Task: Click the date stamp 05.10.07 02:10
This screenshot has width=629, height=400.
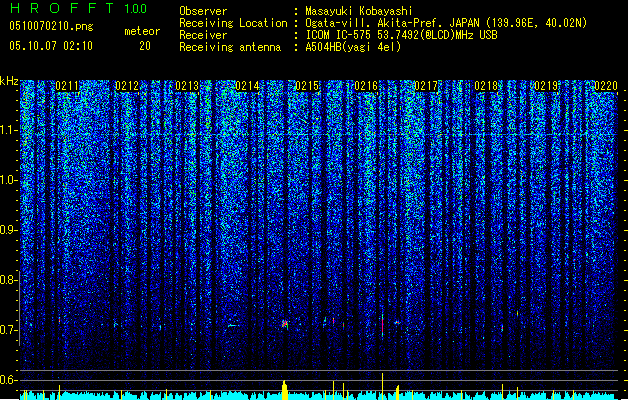Action: [x=51, y=46]
